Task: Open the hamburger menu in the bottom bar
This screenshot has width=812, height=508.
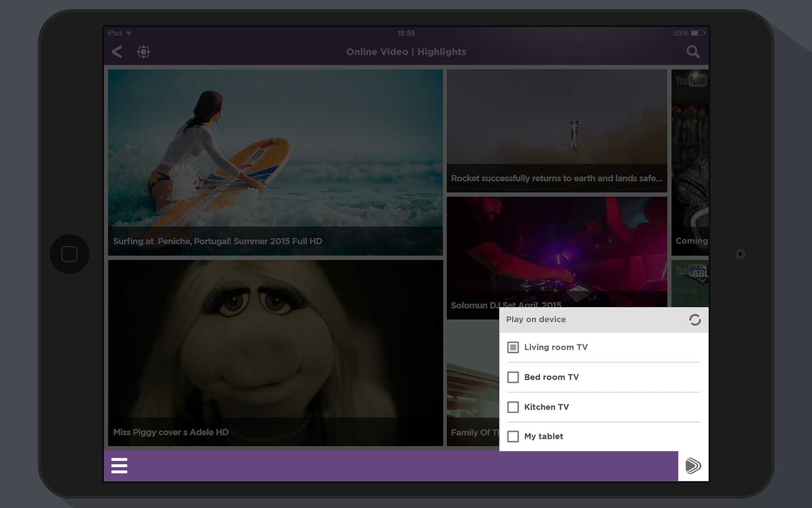Action: click(x=119, y=465)
